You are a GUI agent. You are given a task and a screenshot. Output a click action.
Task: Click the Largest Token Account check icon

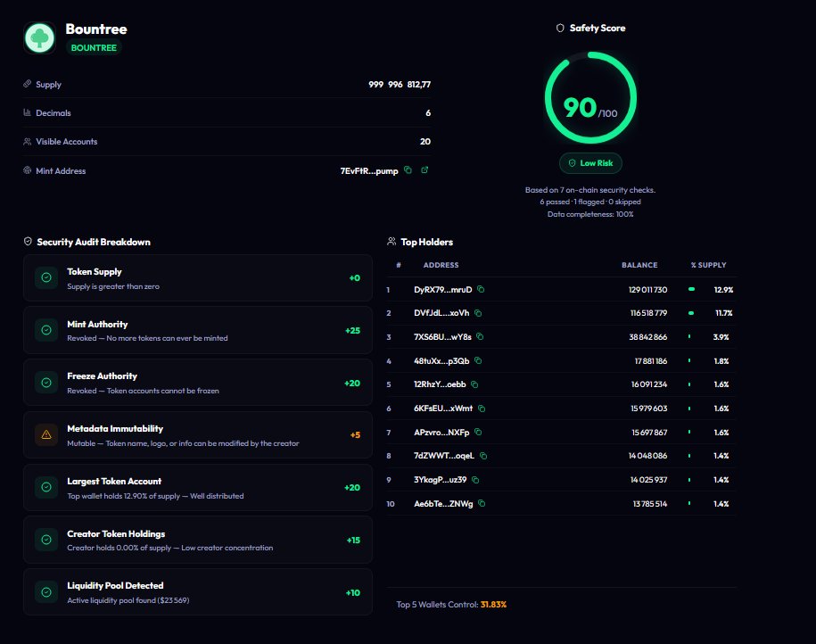[46, 487]
